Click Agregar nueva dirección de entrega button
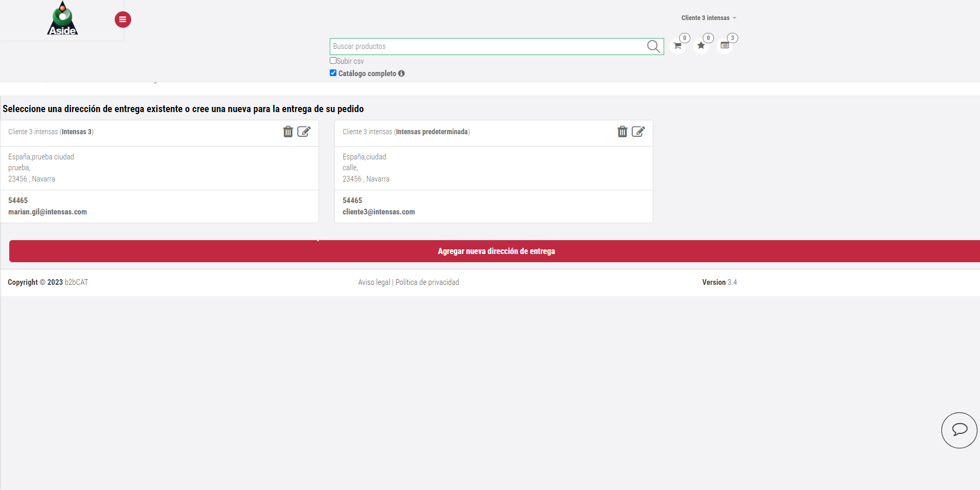Screen dimensions: 980x490 pos(495,251)
